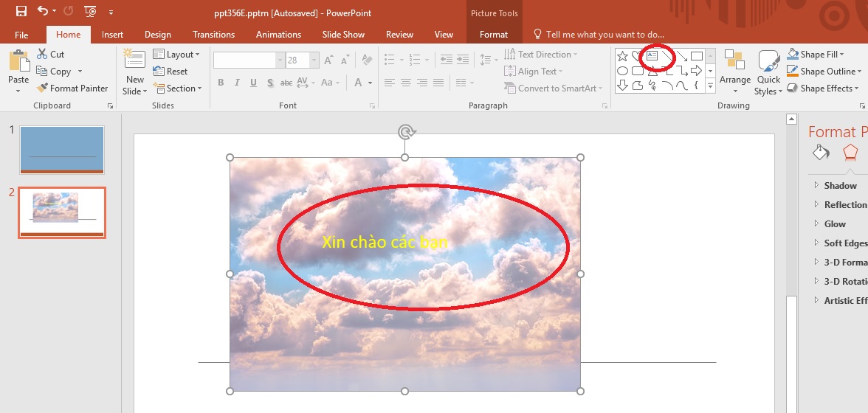Open the Quick Styles gallery
Screen dimensions: 868x413
click(x=769, y=72)
